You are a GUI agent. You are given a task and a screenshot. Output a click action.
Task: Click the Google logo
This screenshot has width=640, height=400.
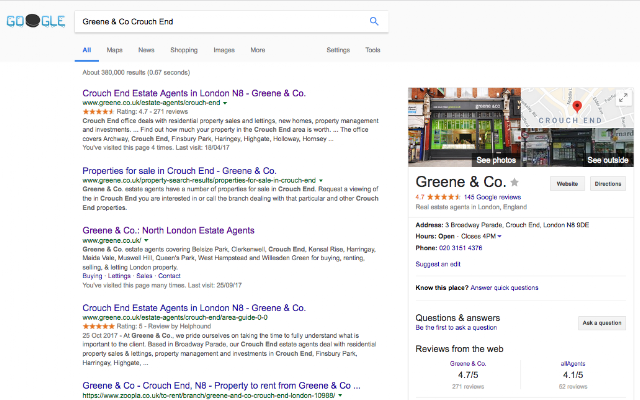pyautogui.click(x=36, y=21)
